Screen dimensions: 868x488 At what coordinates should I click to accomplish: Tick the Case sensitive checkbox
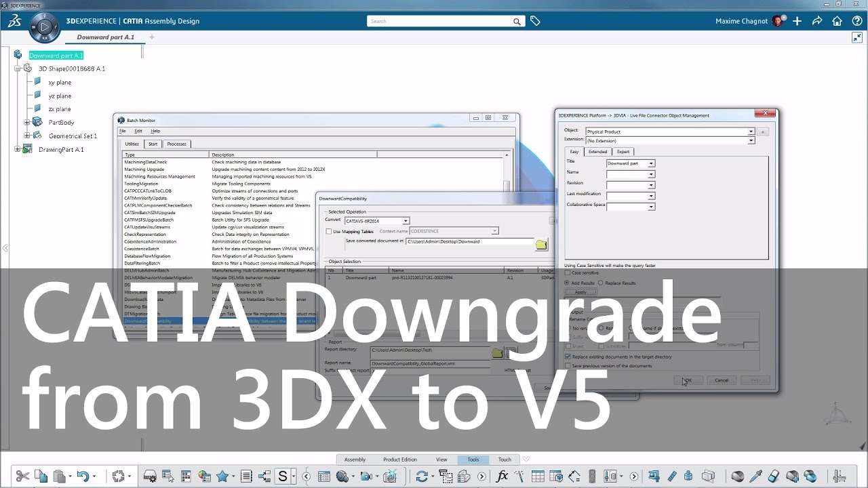(568, 272)
